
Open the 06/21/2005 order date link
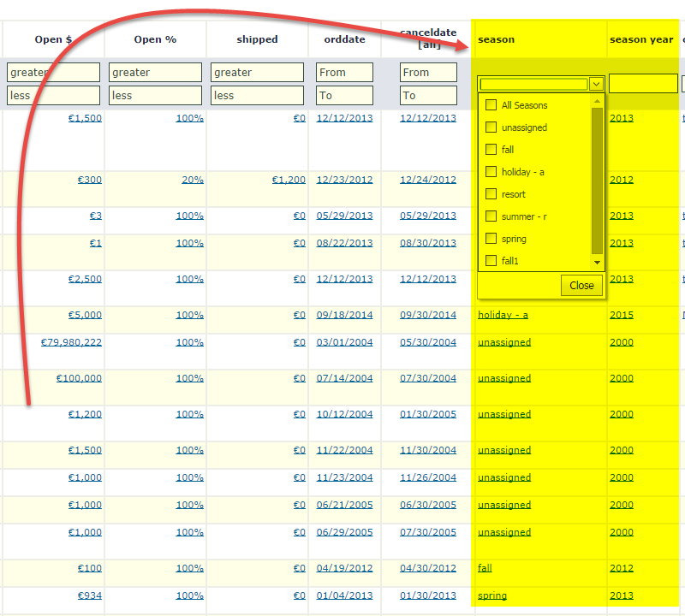pos(345,505)
